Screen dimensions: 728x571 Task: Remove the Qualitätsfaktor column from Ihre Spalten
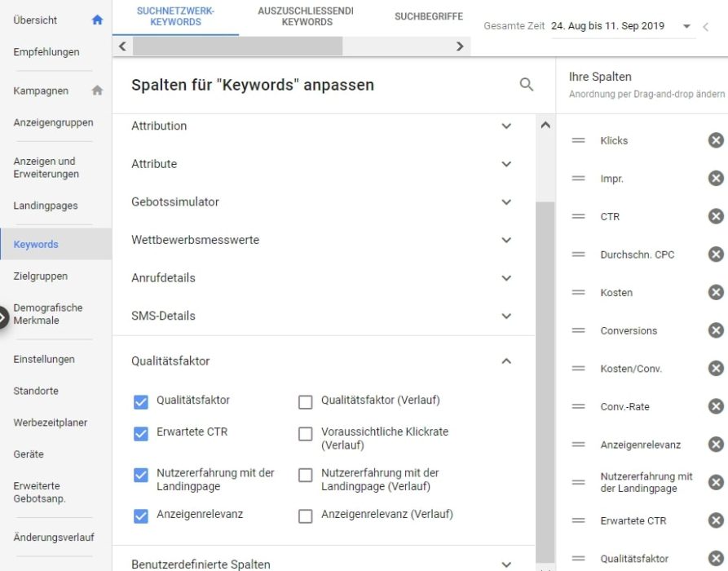pyautogui.click(x=716, y=559)
